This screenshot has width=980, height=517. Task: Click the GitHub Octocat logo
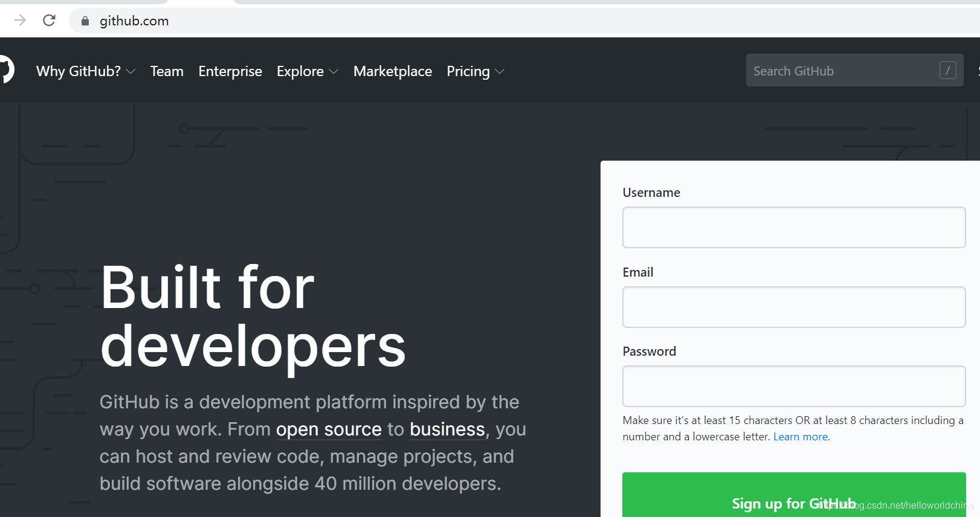pyautogui.click(x=6, y=70)
